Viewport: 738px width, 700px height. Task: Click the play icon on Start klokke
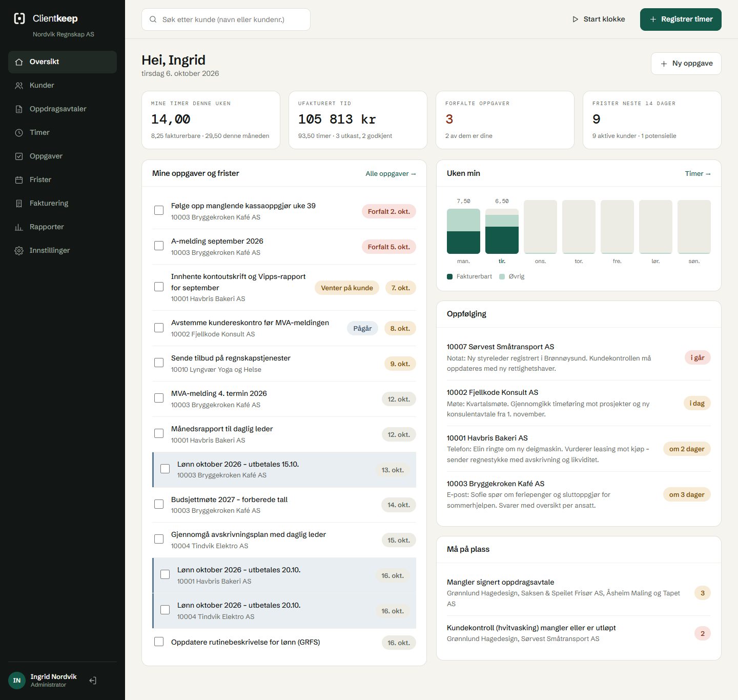(575, 19)
